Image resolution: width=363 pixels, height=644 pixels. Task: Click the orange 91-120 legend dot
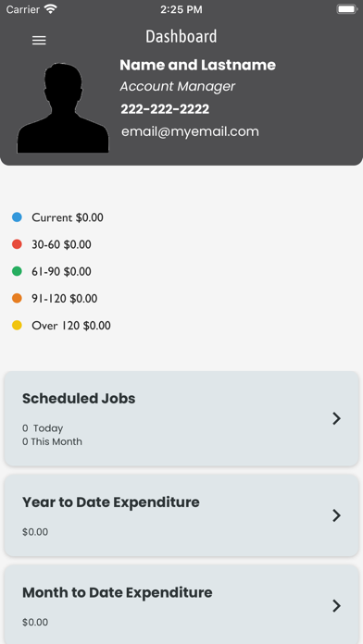point(17,299)
